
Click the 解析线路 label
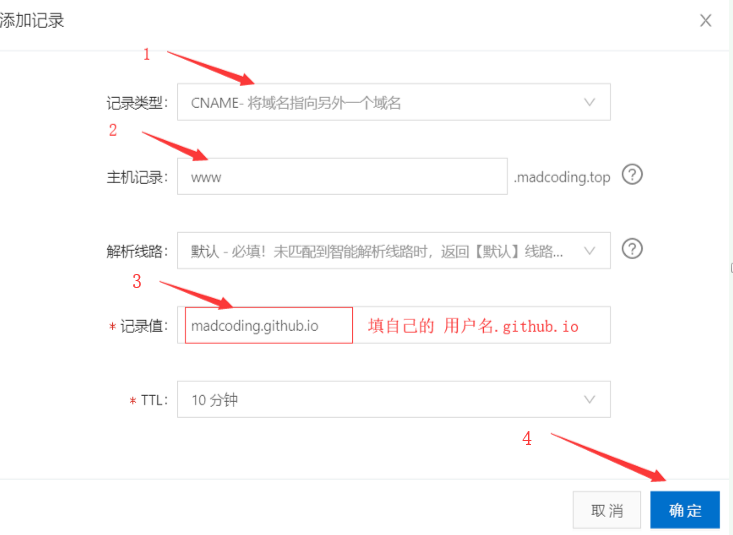click(137, 252)
